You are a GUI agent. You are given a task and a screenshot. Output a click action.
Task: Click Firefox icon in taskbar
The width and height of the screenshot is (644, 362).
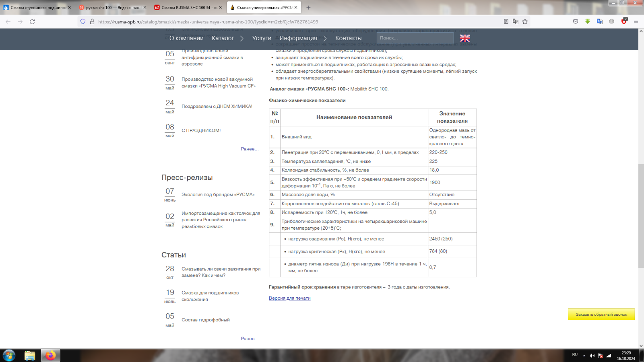click(50, 356)
